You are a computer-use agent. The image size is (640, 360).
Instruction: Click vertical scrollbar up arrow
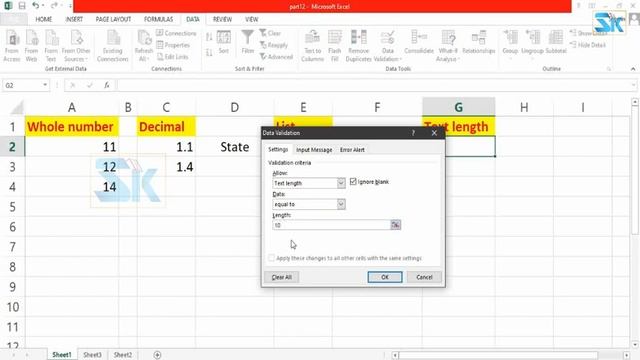coord(635,102)
